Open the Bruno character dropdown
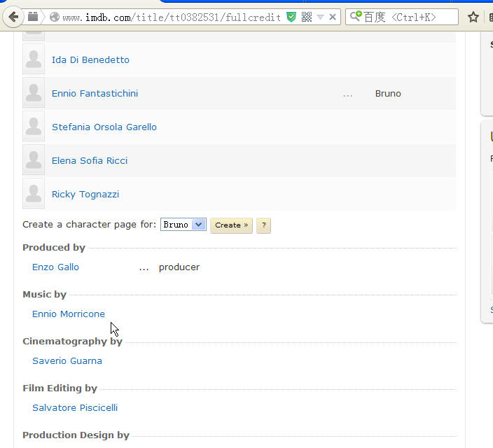The height and width of the screenshot is (448, 493). click(x=183, y=225)
